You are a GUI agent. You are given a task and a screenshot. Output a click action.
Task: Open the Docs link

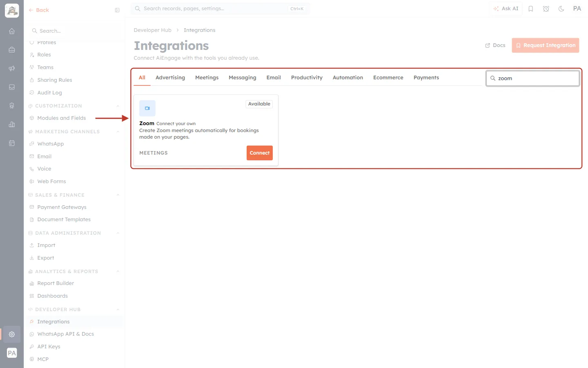coord(495,45)
